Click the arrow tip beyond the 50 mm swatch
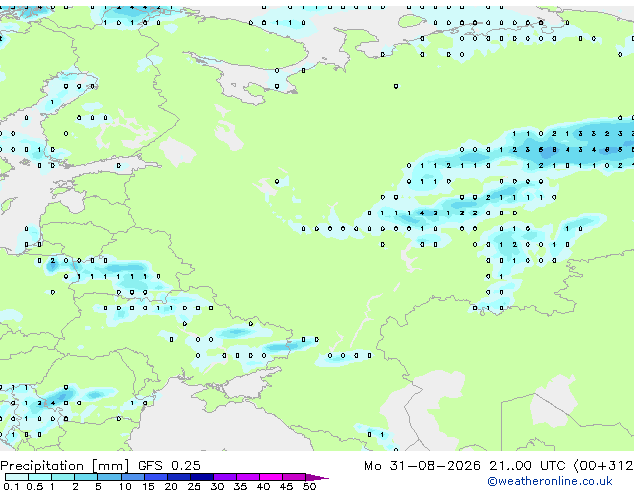Image resolution: width=634 pixels, height=490 pixels. [x=317, y=477]
